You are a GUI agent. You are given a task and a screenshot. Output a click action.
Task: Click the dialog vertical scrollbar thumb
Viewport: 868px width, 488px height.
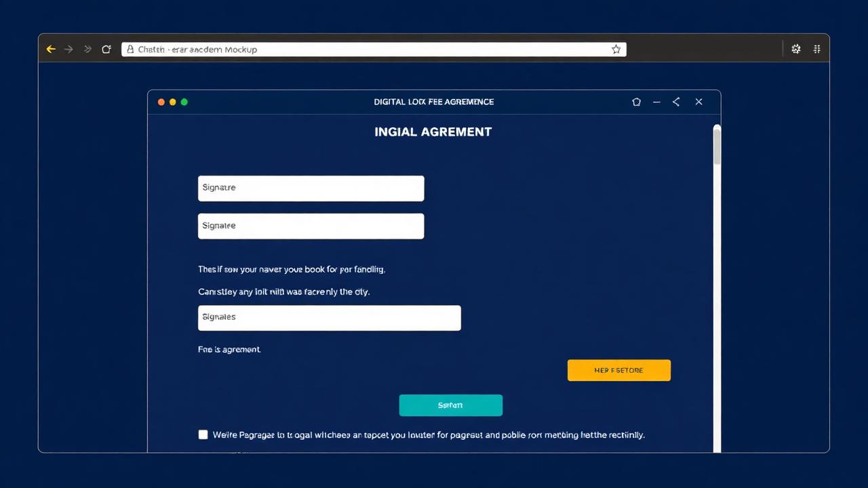[x=717, y=146]
